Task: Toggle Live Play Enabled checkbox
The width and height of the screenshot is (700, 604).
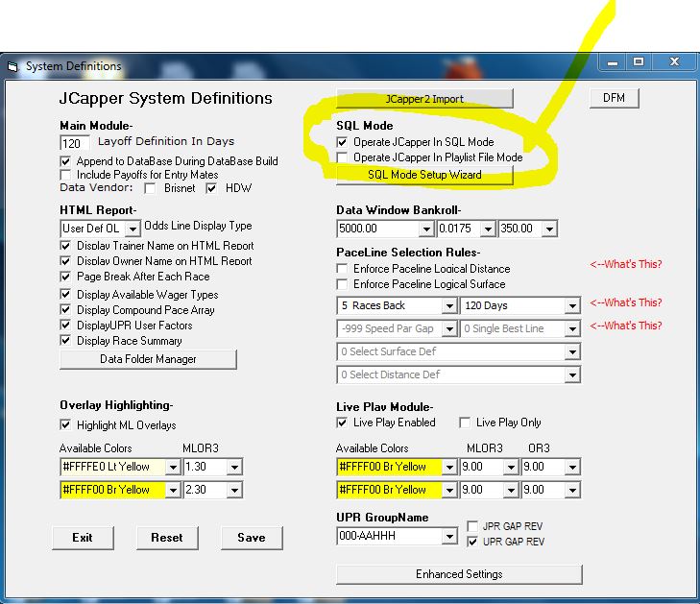Action: pyautogui.click(x=342, y=423)
